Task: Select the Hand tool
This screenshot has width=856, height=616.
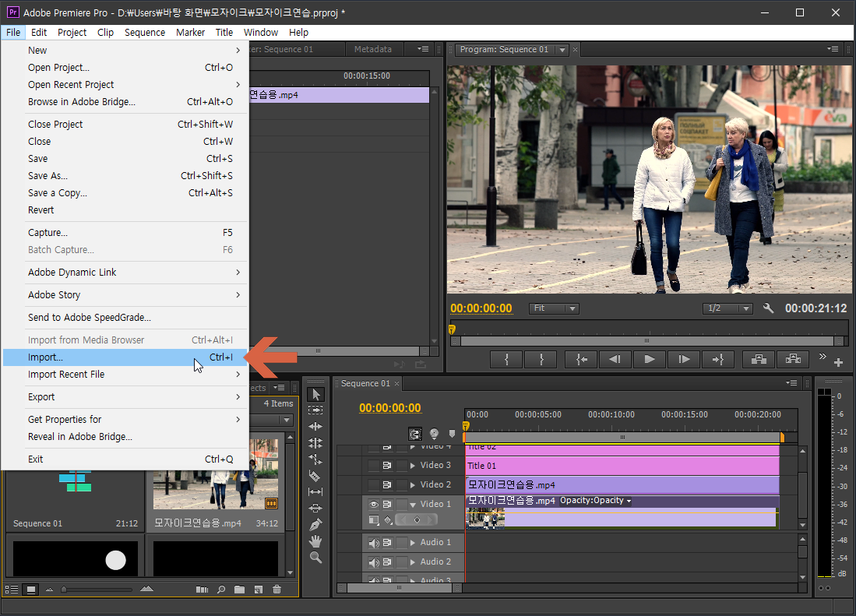Action: [315, 541]
